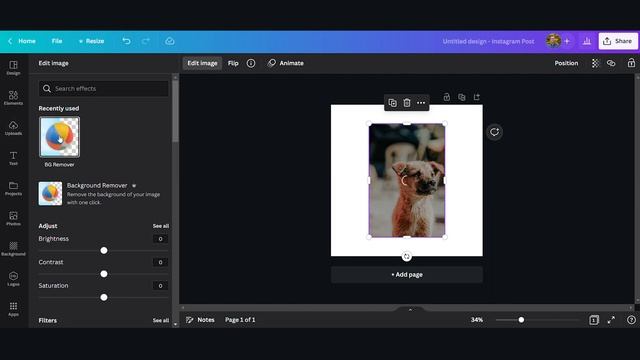This screenshot has height=360, width=640.
Task: Click the Add page button
Action: 407,275
